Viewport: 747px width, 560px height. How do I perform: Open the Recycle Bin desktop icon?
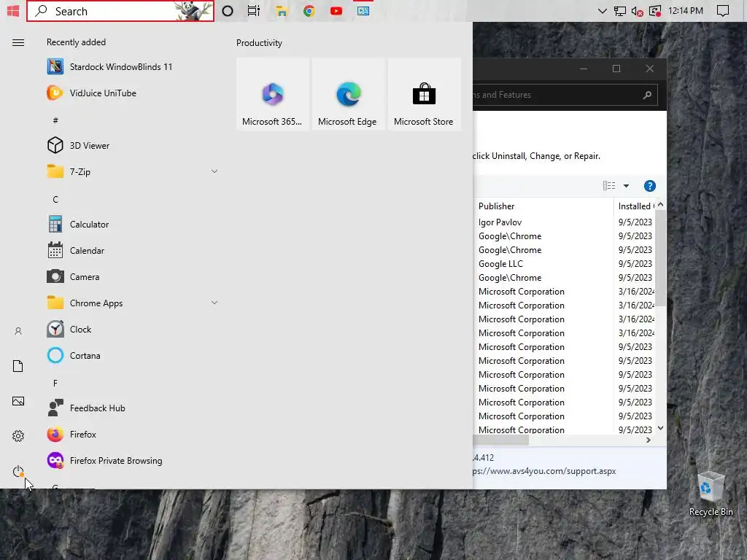pos(711,494)
